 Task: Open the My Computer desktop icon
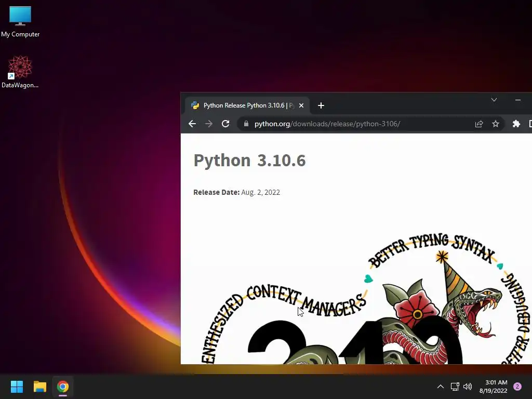20,21
